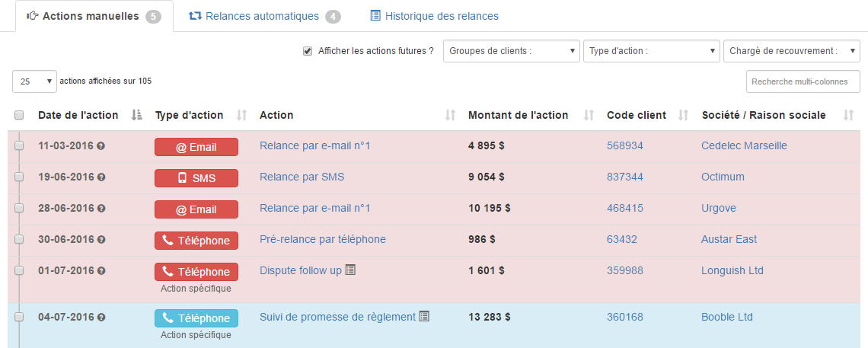Expand the Type d'action filter dropdown
The height and width of the screenshot is (348, 868).
651,51
